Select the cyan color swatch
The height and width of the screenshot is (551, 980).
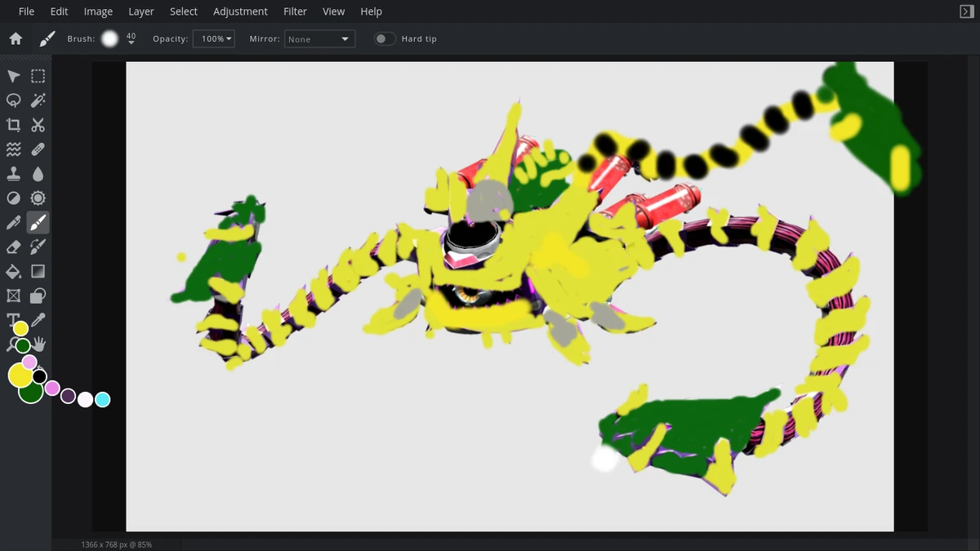point(101,399)
